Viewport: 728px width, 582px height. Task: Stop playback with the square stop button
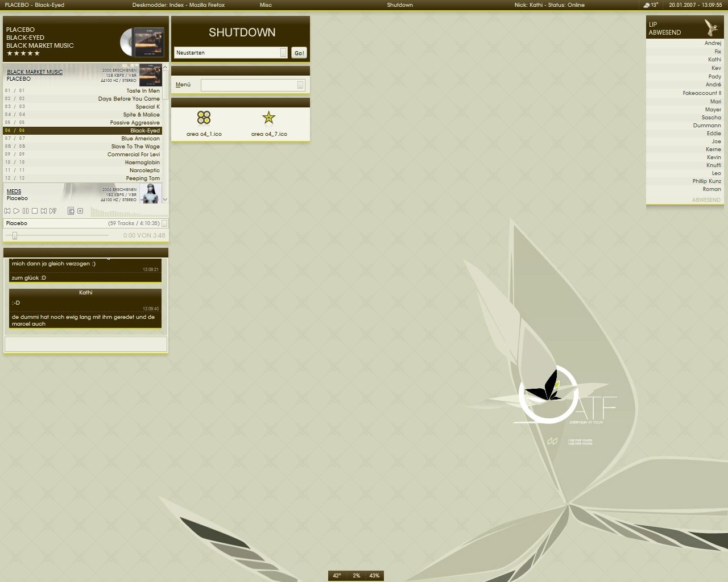click(35, 211)
